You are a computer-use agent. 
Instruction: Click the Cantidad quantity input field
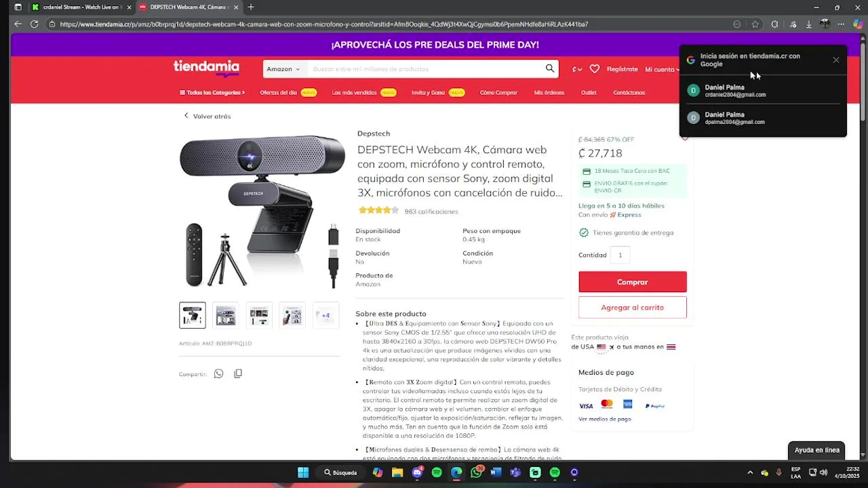click(x=620, y=255)
